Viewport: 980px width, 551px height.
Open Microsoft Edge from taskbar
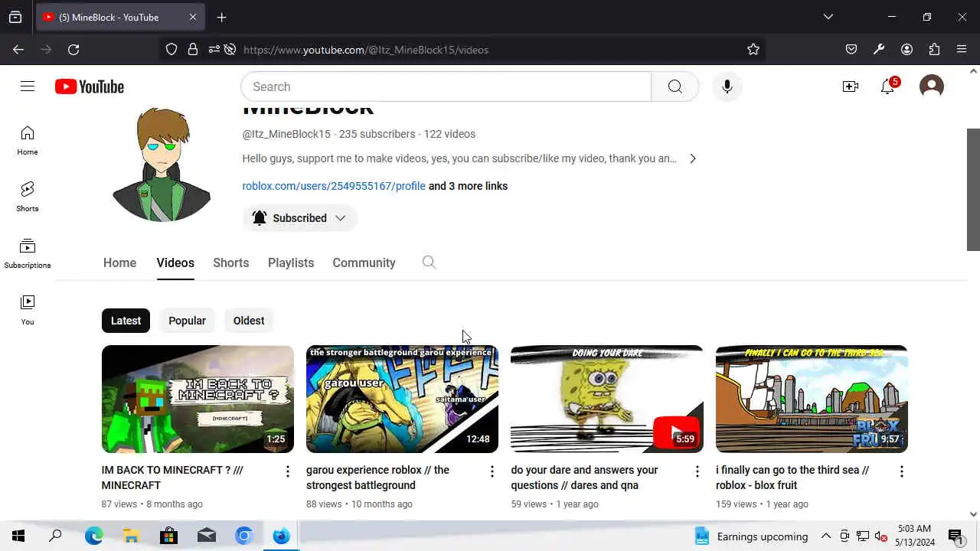pyautogui.click(x=93, y=536)
